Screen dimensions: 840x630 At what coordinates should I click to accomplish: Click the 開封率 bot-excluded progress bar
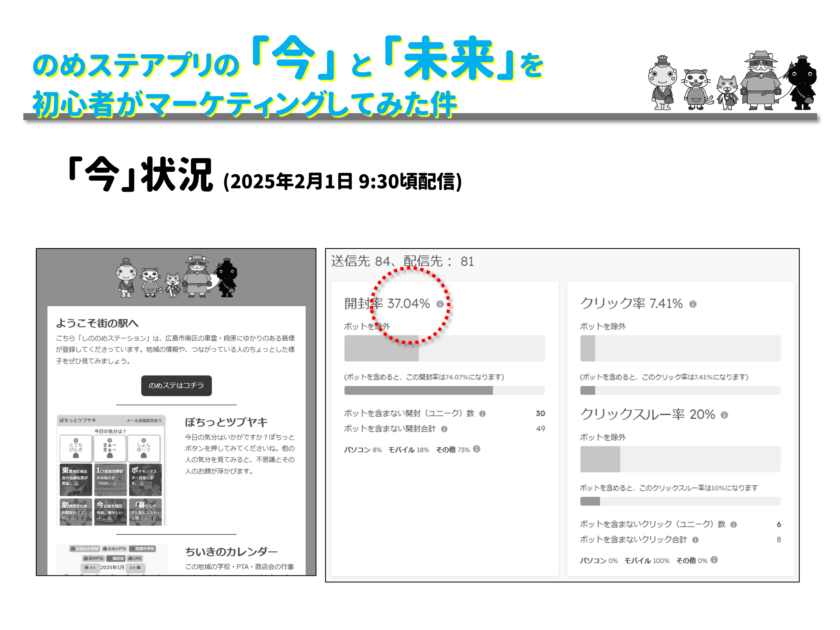(444, 348)
